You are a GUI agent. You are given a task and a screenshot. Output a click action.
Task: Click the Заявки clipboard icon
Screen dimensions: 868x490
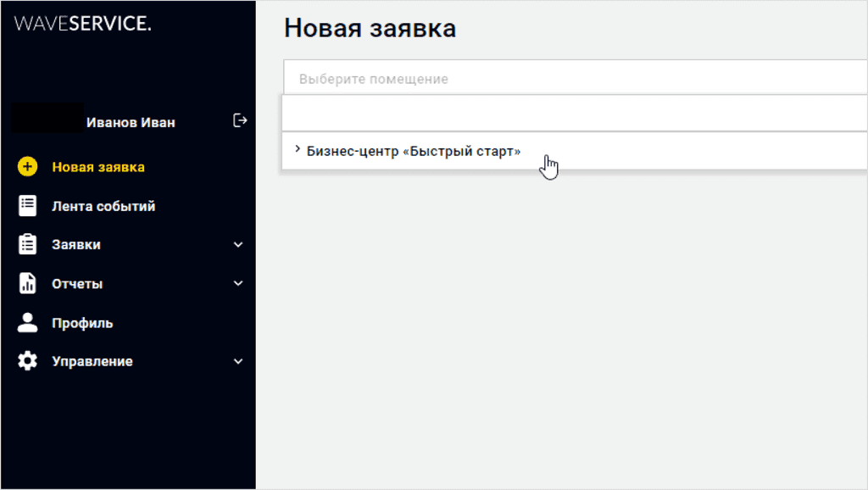[x=28, y=245]
